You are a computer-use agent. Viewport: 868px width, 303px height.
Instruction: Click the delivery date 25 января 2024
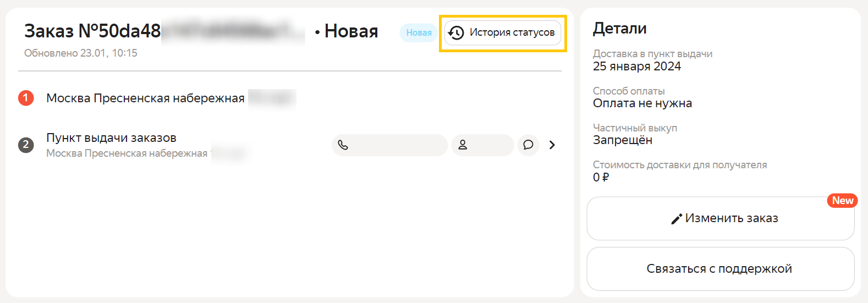coord(636,67)
